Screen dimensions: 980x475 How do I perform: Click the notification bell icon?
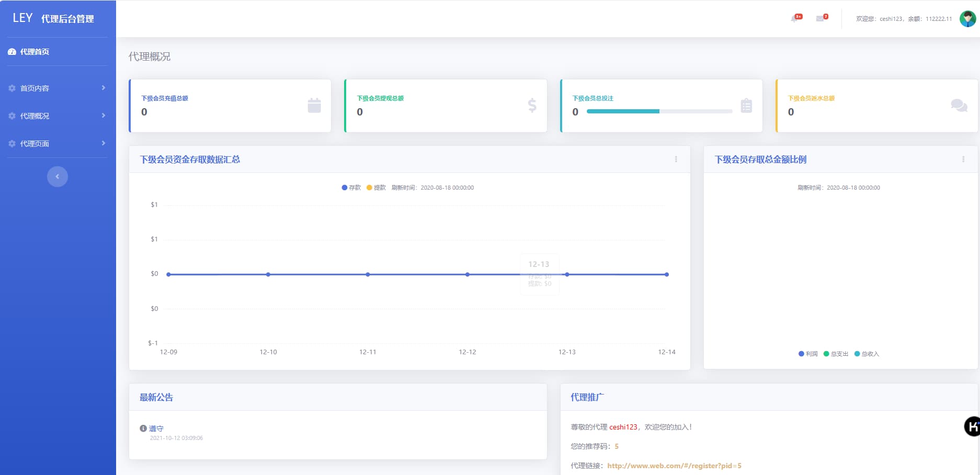(x=795, y=19)
